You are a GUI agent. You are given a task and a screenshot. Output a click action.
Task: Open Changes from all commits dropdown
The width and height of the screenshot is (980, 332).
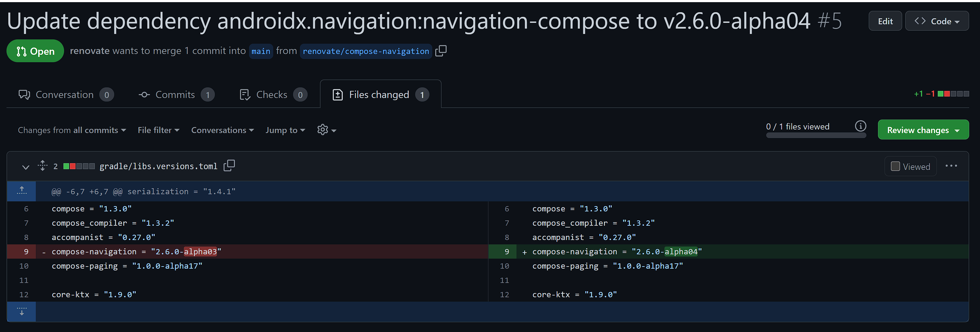(x=72, y=130)
